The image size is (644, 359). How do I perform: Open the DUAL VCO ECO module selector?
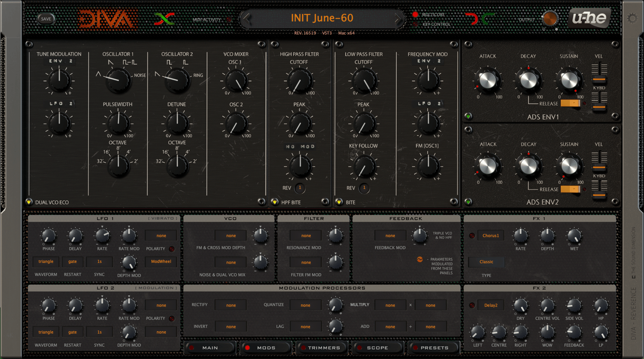[x=29, y=202]
